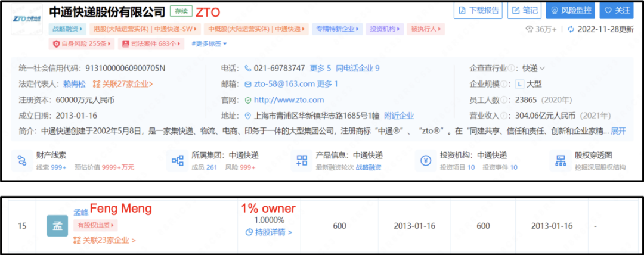Image resolution: width=644 pixels, height=255 pixels.
Task: Click the 1.0000% shareholding value
Action: pyautogui.click(x=269, y=220)
